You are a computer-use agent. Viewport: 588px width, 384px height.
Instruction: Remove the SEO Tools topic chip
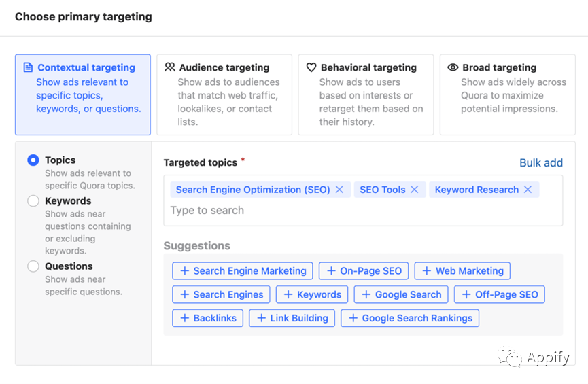(415, 190)
